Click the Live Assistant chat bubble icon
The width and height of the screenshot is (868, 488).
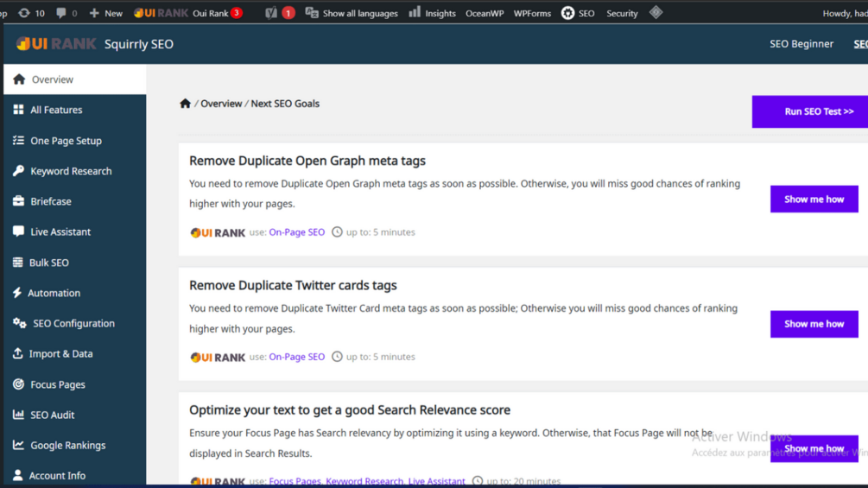(18, 231)
